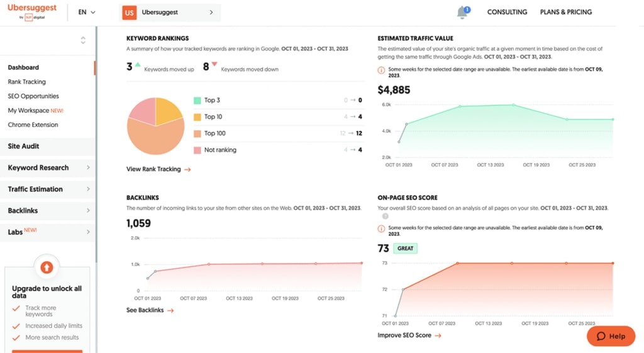Click the orange Top 100 legend swatch
This screenshot has width=644, height=353.
pyautogui.click(x=197, y=134)
